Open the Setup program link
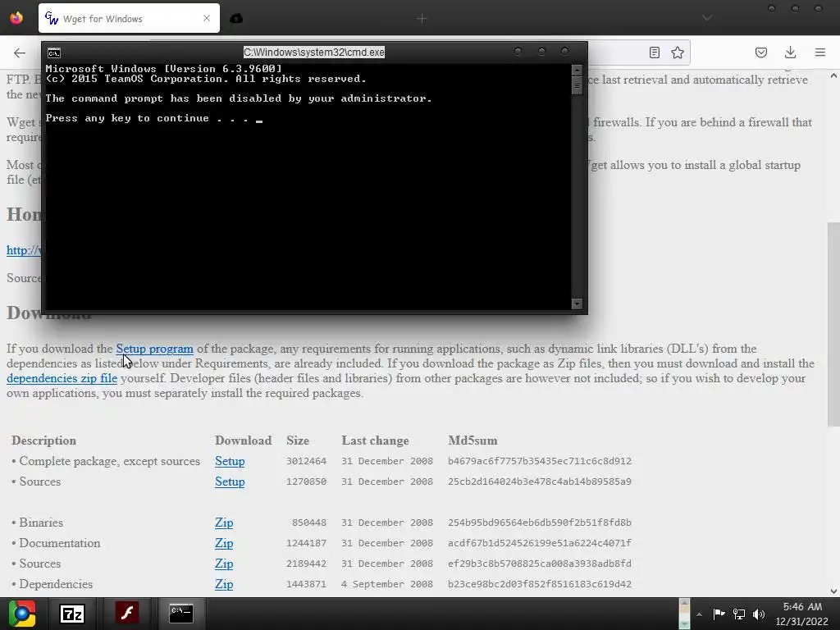The height and width of the screenshot is (630, 840). tap(155, 349)
